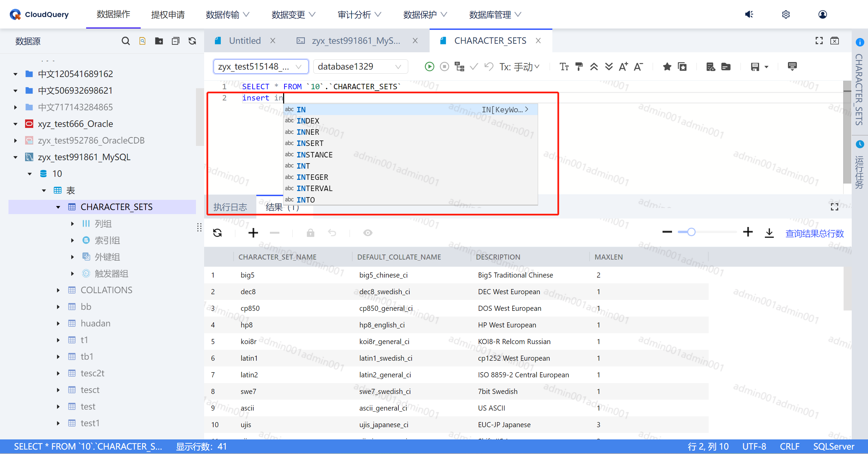Image resolution: width=868 pixels, height=454 pixels.
Task: Toggle the lock icon in results toolbar
Action: tap(310, 233)
